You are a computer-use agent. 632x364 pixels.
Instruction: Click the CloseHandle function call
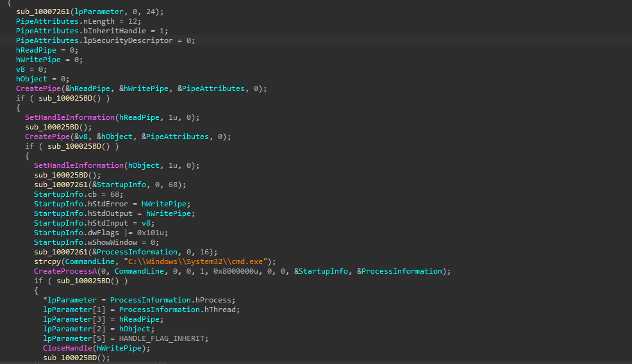coord(68,348)
